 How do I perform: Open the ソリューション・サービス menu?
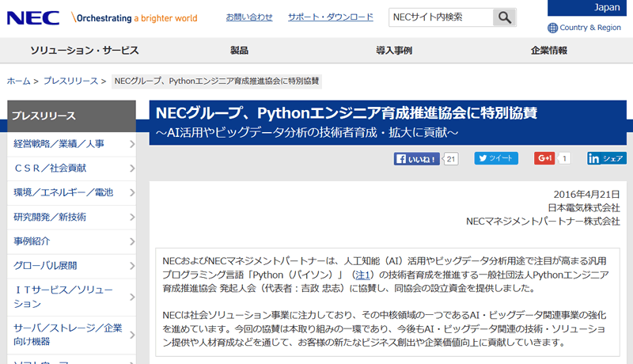[84, 51]
